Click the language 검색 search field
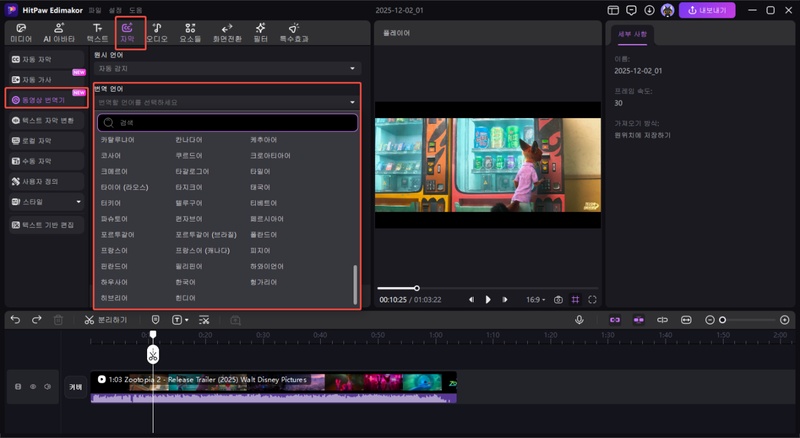This screenshot has height=438, width=800. [x=226, y=122]
